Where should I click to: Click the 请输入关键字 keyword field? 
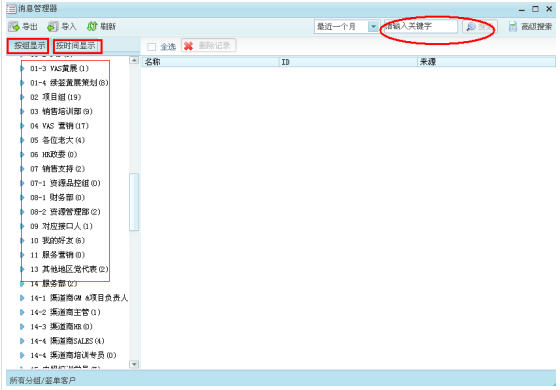420,26
